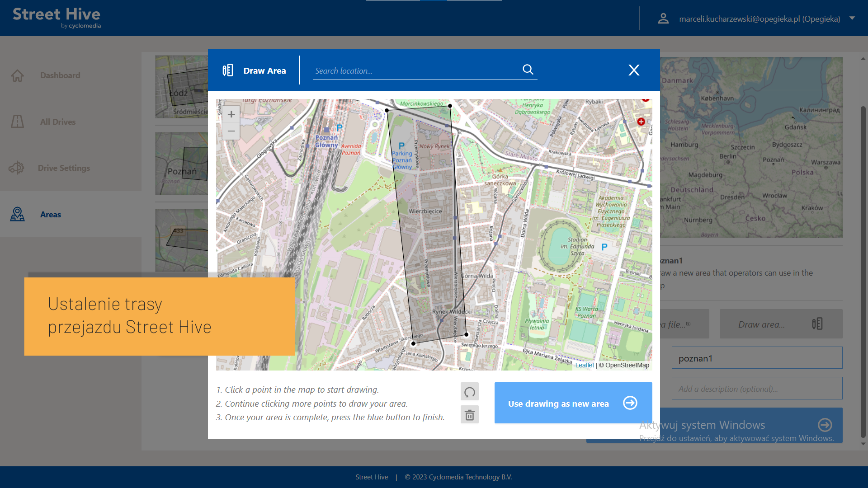Click the All Drives road icon
The width and height of the screenshot is (868, 488).
[x=17, y=122]
